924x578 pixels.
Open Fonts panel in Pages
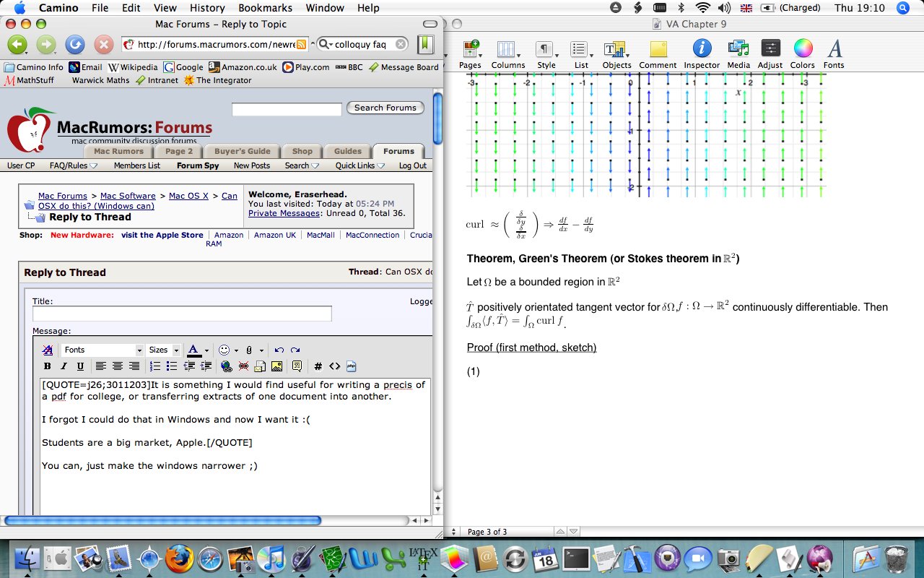tap(834, 54)
